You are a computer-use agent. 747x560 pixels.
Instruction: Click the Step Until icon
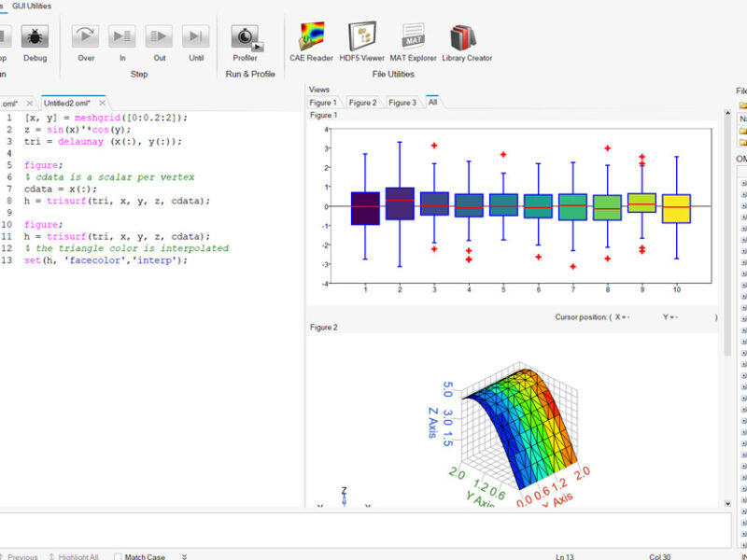[196, 36]
